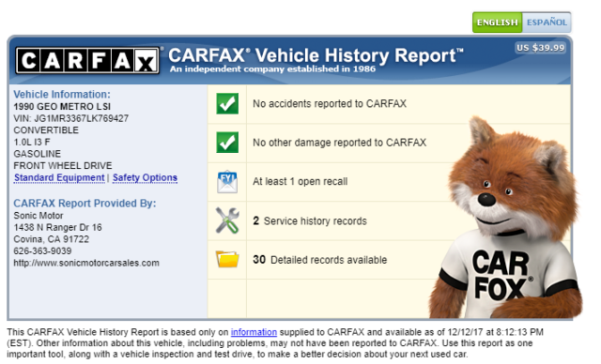Follow the information link in the disclaimer
Screen dimensions: 601x364
(x=254, y=332)
